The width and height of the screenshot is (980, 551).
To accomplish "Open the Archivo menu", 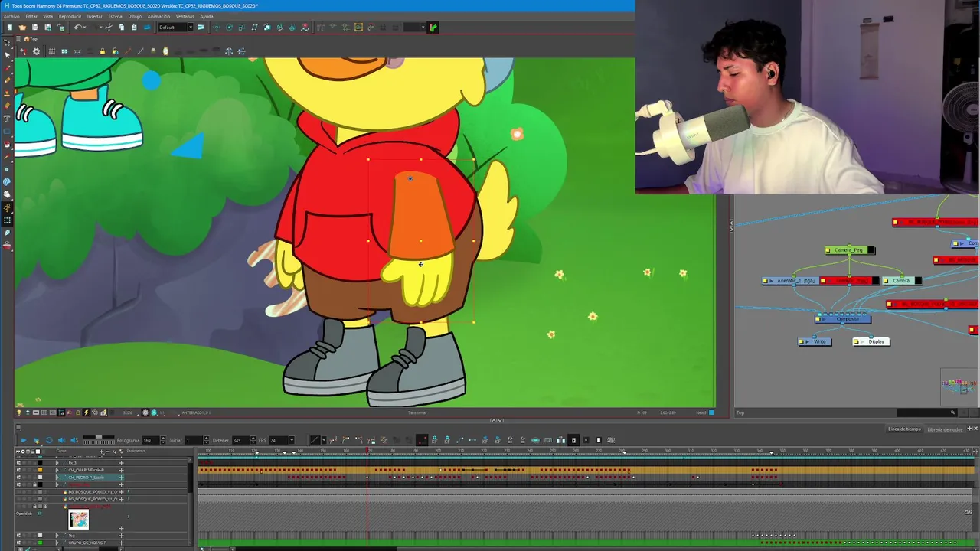I will pos(11,16).
